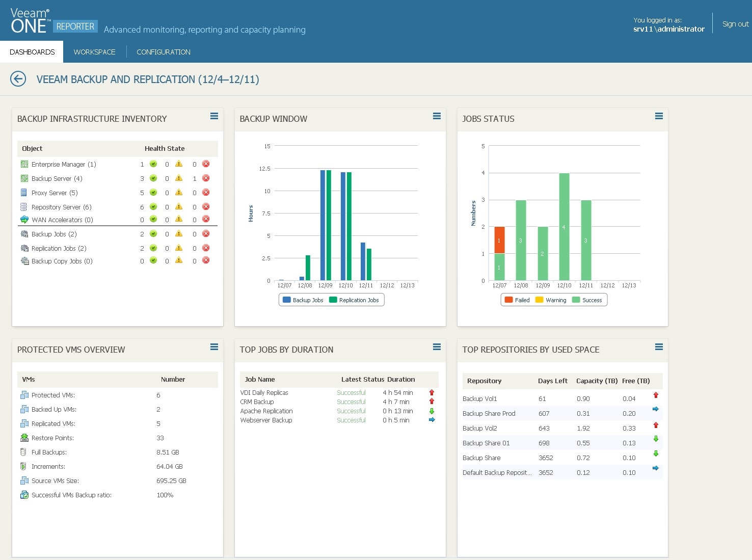Open Backup Infrastructure Inventory widget menu

[x=214, y=116]
